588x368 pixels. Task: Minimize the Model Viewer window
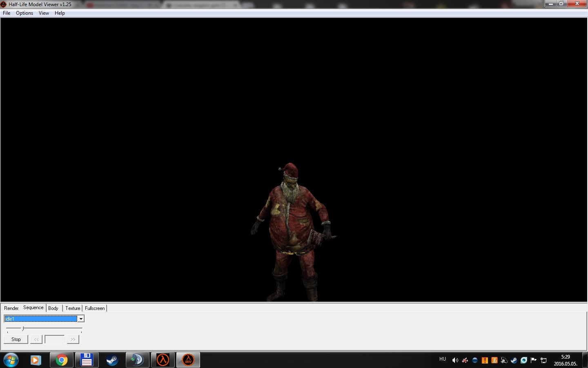pyautogui.click(x=550, y=4)
